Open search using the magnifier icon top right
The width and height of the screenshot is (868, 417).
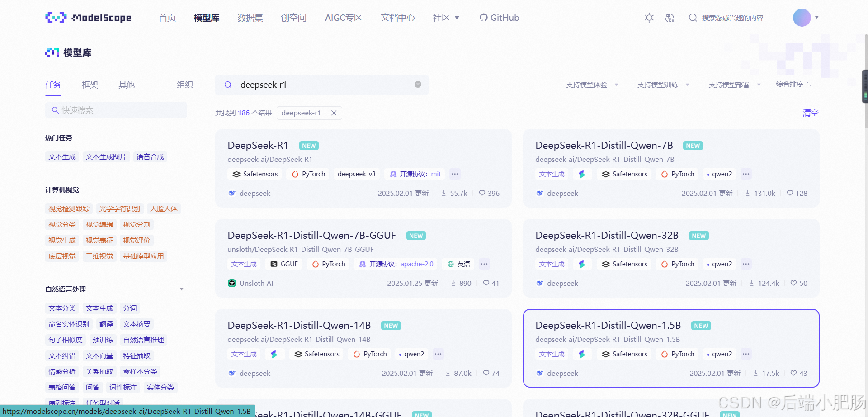[x=693, y=18]
